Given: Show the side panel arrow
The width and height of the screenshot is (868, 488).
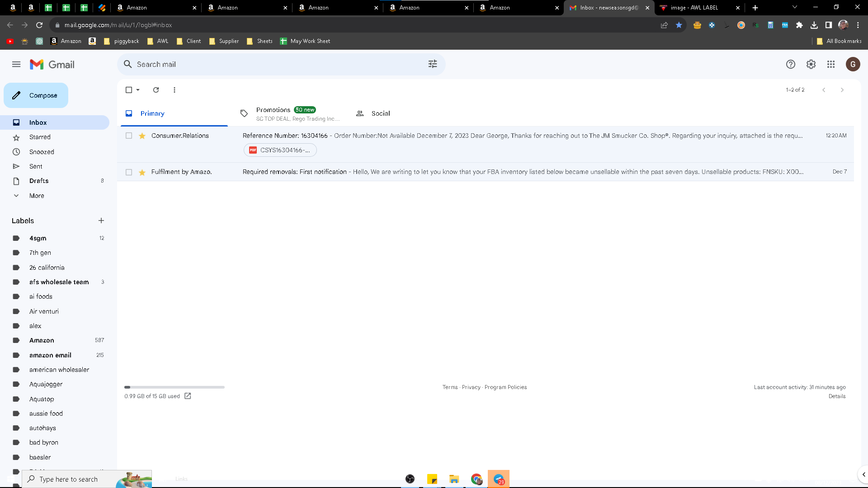Looking at the screenshot, I should pos(863,474).
